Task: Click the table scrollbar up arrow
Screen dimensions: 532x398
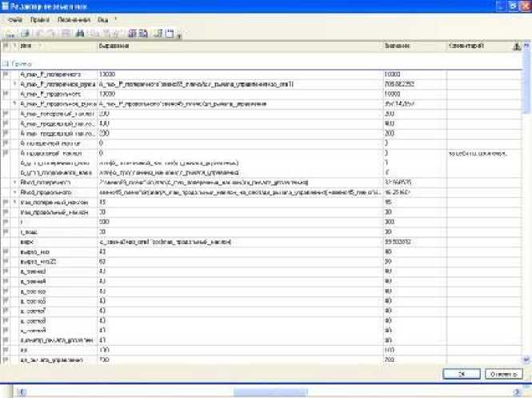Action: pos(526,46)
